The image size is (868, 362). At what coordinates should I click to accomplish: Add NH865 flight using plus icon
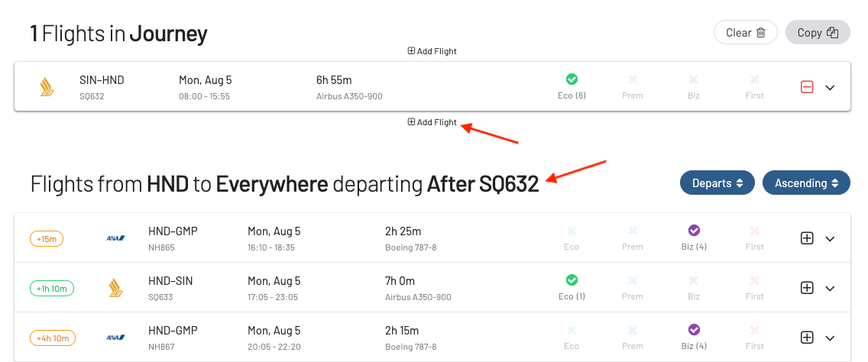(x=807, y=238)
